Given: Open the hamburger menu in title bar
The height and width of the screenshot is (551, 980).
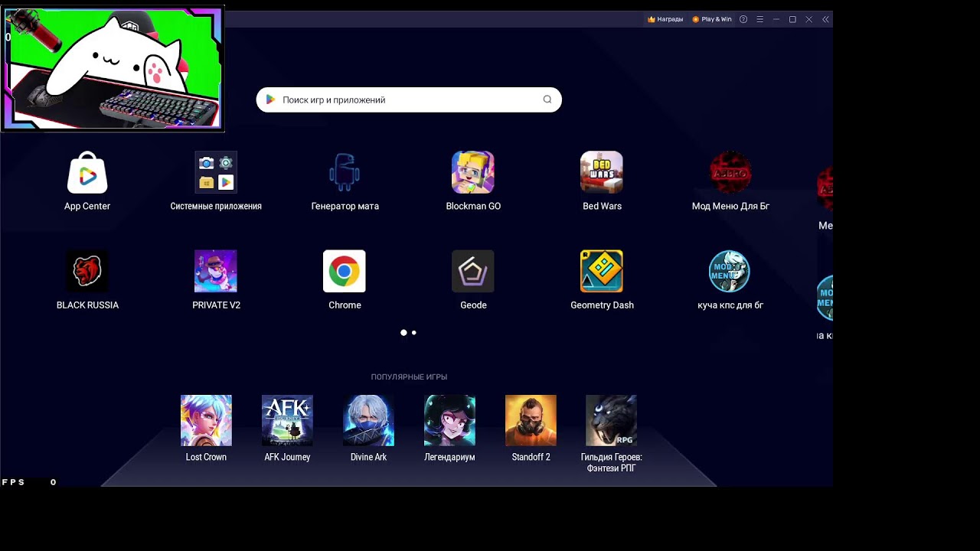Looking at the screenshot, I should (x=759, y=19).
